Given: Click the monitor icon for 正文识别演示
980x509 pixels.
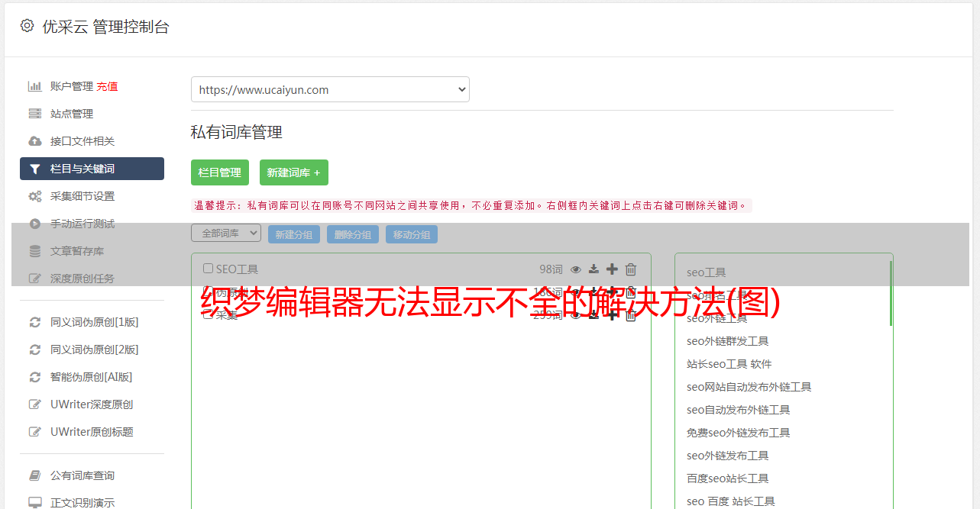Looking at the screenshot, I should [35, 503].
